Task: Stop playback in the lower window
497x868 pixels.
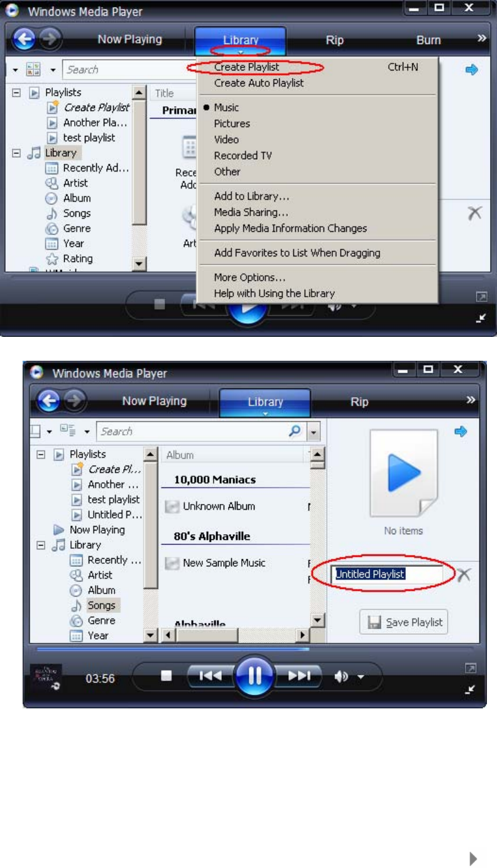Action: (x=167, y=676)
